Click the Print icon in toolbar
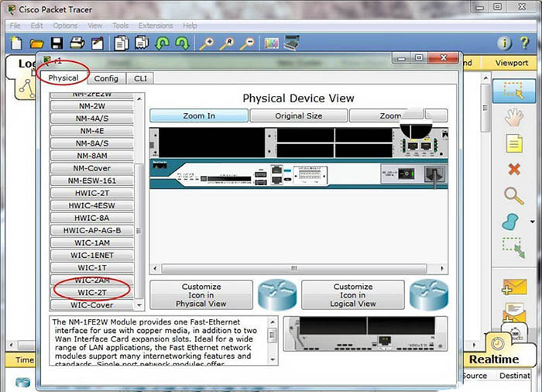The image size is (542, 392). [x=77, y=43]
